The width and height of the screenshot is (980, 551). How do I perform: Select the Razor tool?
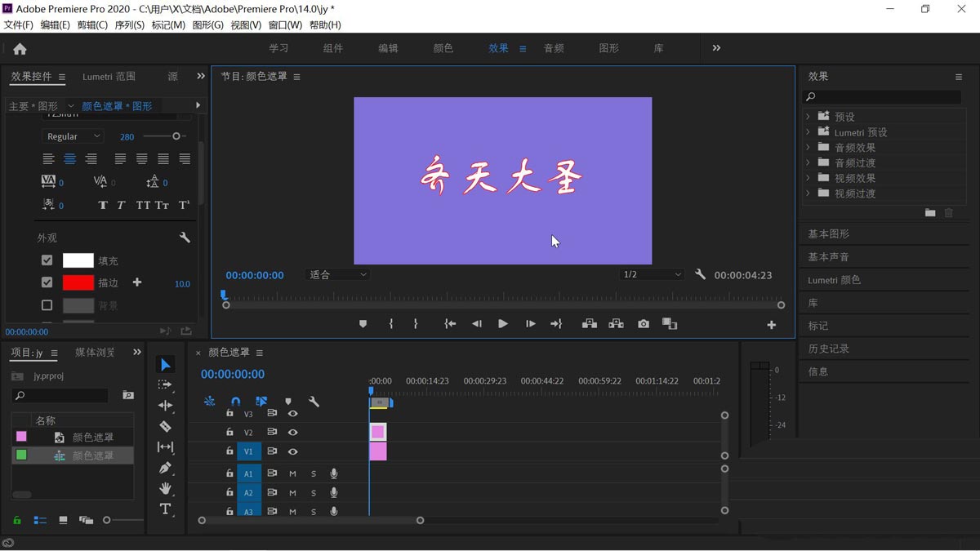pyautogui.click(x=166, y=426)
